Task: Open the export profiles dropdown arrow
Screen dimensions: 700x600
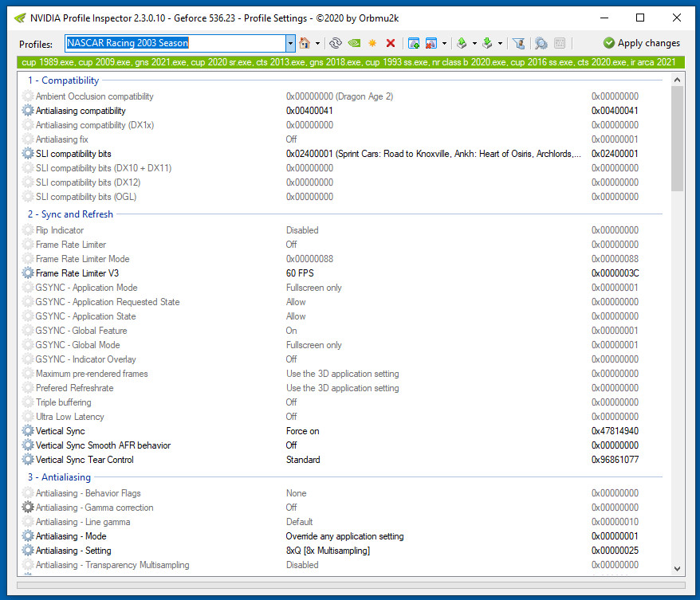Action: pos(474,43)
